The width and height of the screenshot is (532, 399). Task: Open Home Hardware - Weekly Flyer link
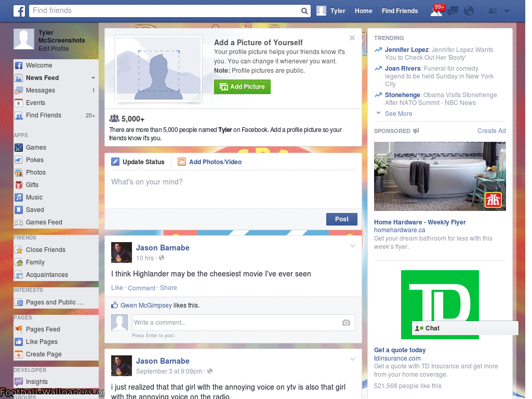coord(420,222)
